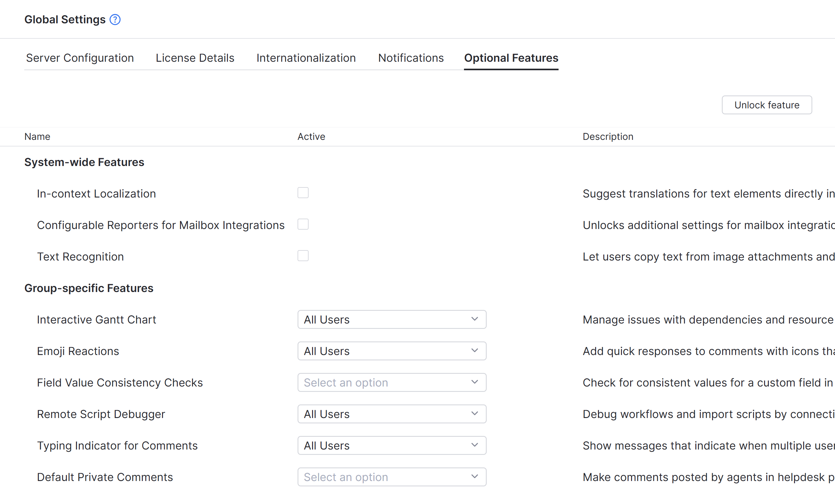Open the Typing Indicator for Comments dropdown
835x504 pixels.
click(x=391, y=445)
